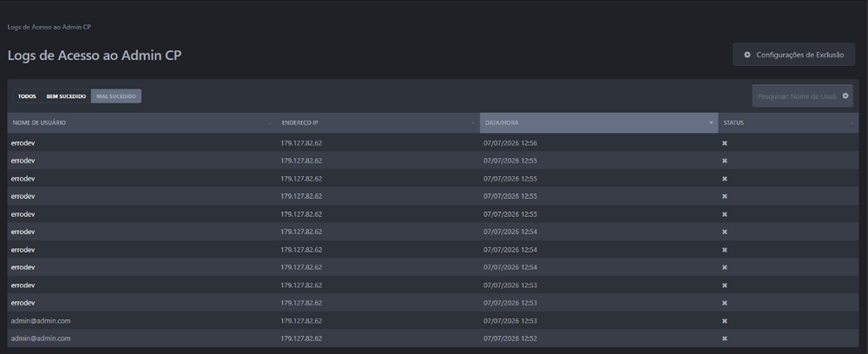Click the gear icon in search box

coord(845,95)
